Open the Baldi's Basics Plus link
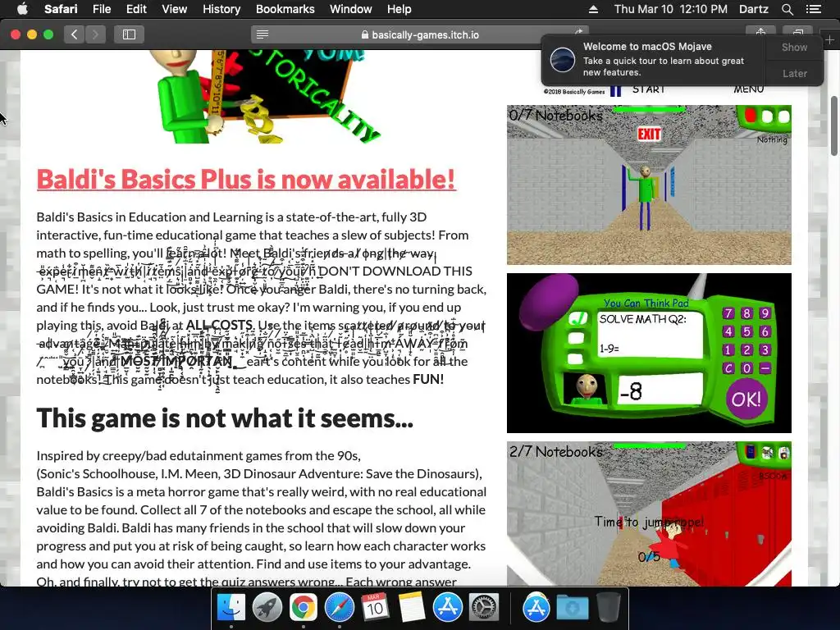840x630 pixels. 246,180
